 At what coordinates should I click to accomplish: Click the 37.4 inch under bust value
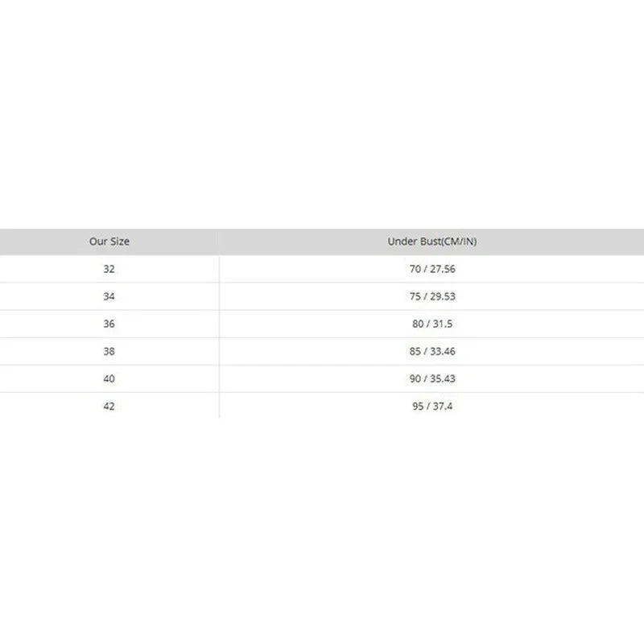coord(443,406)
